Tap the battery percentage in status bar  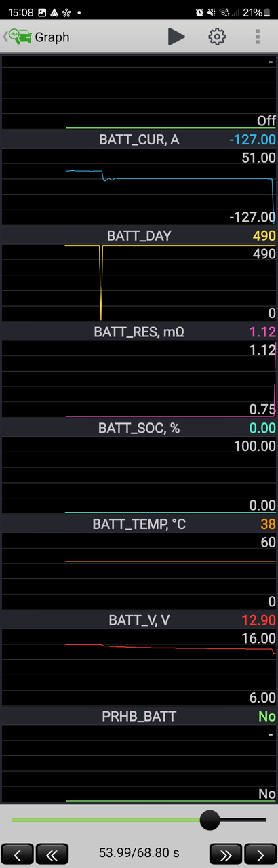tap(252, 12)
